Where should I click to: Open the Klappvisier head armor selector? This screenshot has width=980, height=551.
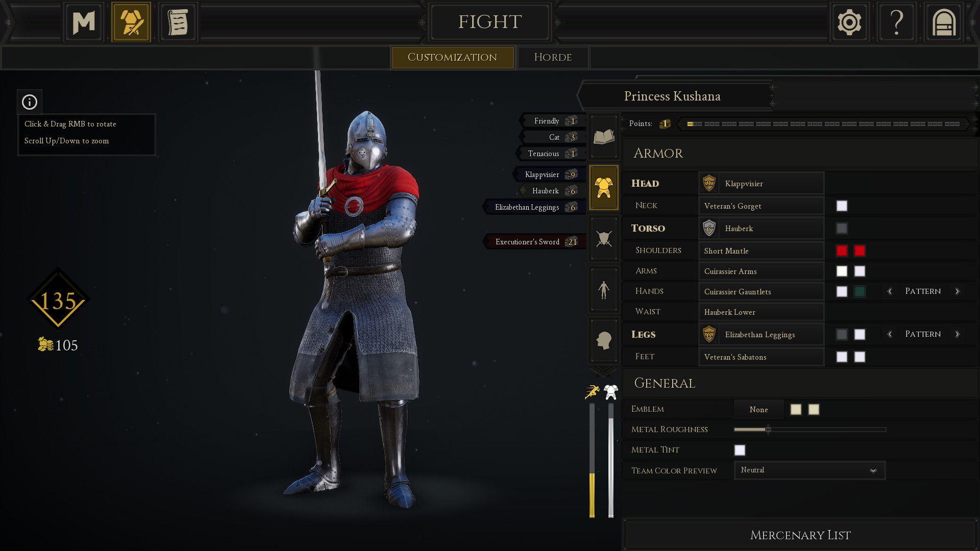tap(761, 183)
